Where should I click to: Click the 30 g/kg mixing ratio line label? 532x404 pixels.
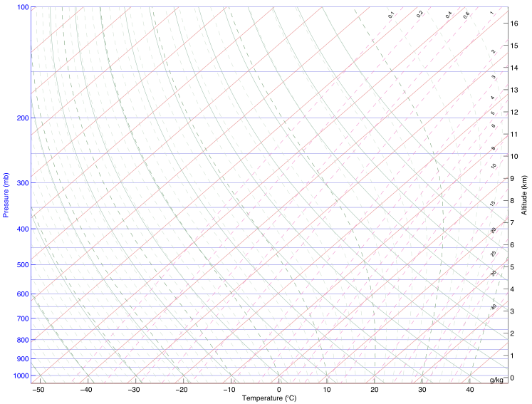click(494, 274)
